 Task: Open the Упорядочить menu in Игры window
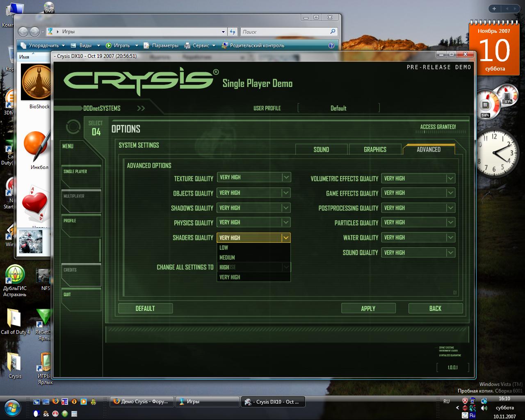[42, 46]
